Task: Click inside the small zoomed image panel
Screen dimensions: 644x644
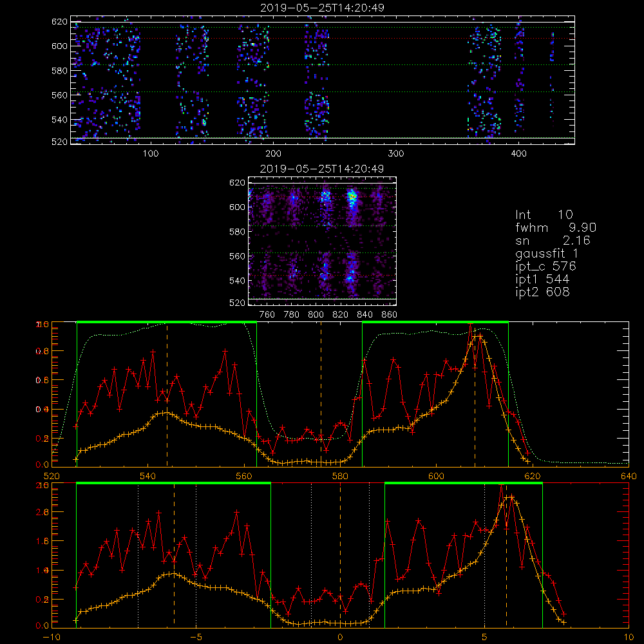Action: click(x=323, y=241)
